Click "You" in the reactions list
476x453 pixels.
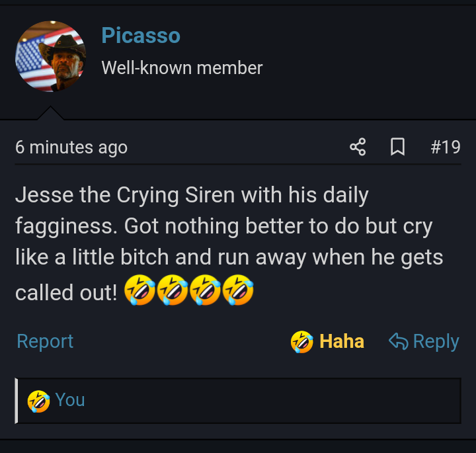(x=70, y=399)
